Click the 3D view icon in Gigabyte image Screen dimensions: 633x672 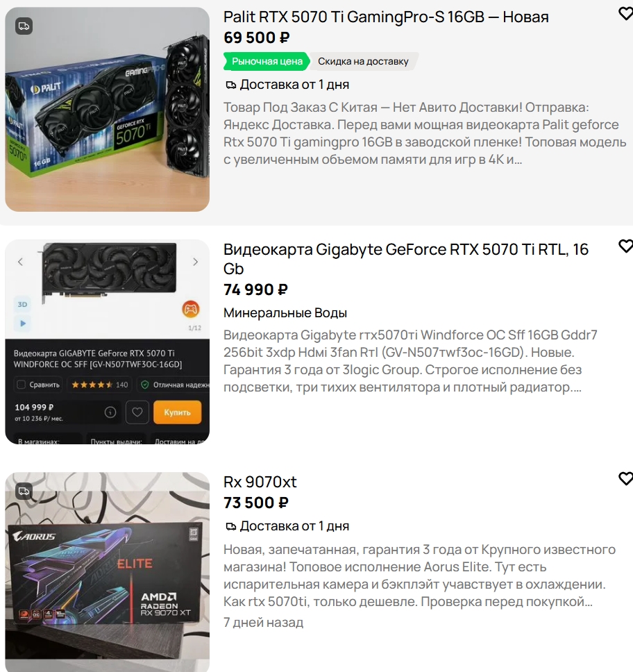tap(23, 304)
